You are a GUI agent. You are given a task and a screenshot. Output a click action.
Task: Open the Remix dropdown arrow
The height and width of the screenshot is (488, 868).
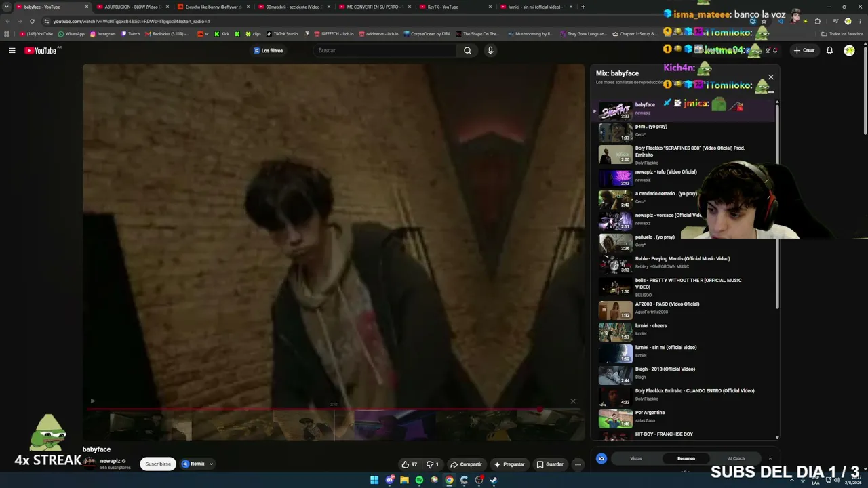(211, 464)
